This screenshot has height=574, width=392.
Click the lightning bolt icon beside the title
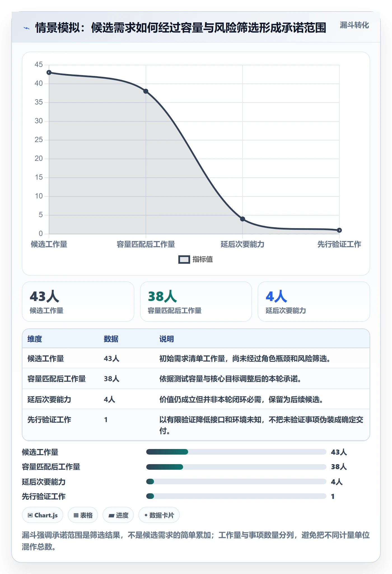(26, 28)
